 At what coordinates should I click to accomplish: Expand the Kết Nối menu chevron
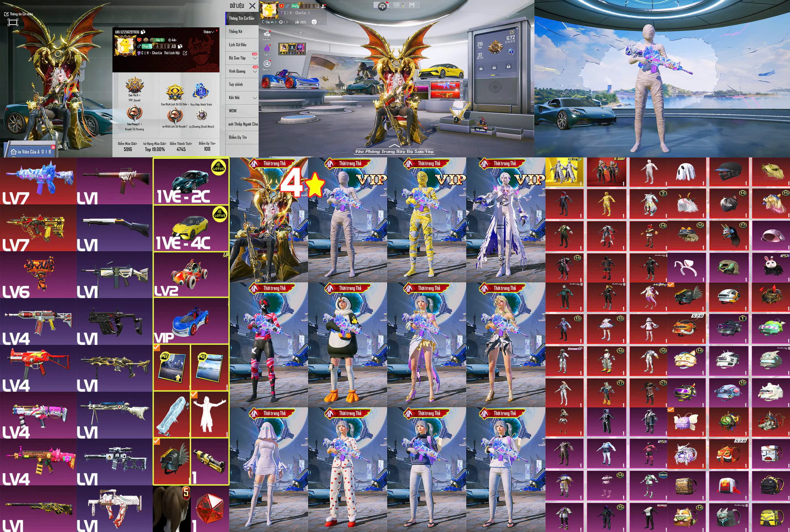pyautogui.click(x=255, y=98)
